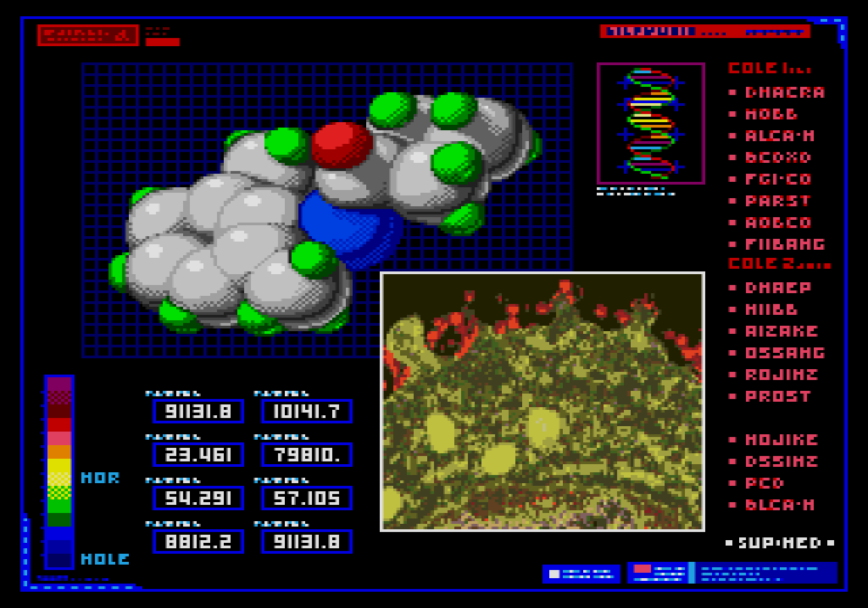
Task: Select the FGI-CO list entry
Action: tap(778, 179)
